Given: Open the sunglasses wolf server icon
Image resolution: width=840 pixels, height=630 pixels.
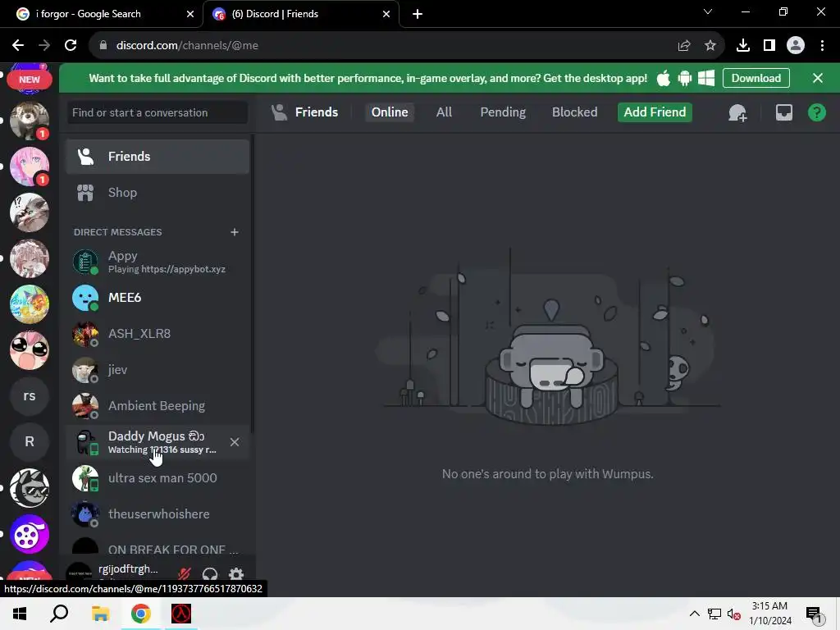Looking at the screenshot, I should point(30,488).
